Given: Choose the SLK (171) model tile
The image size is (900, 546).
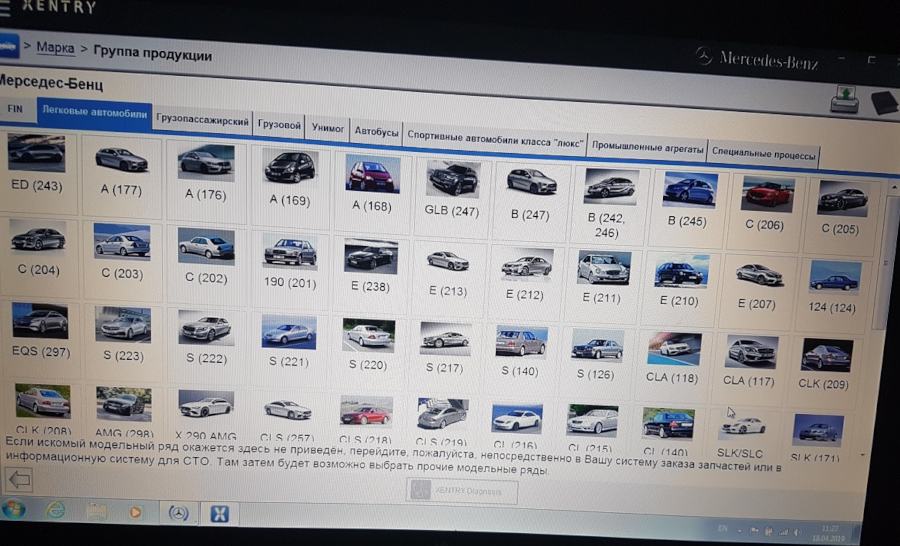Looking at the screenshot, I should coord(817,437).
